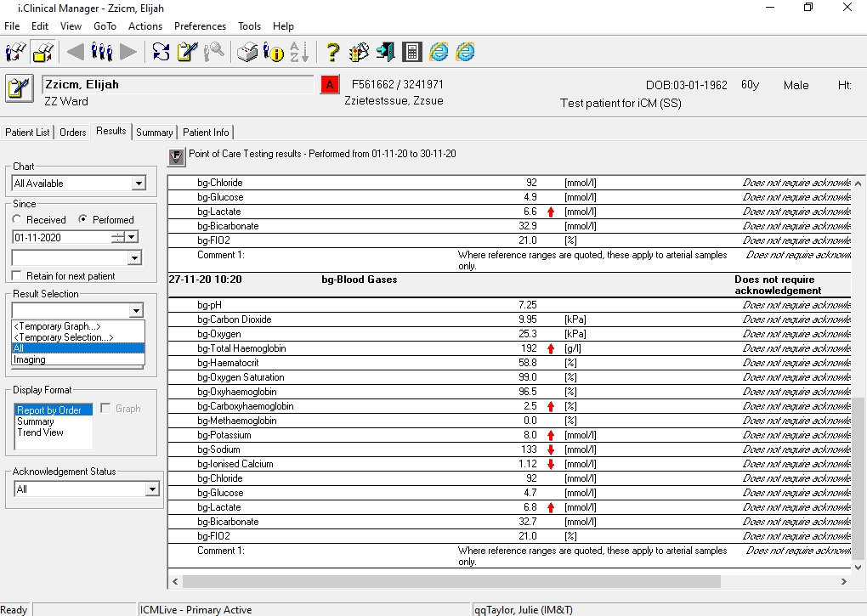The image size is (867, 616).
Task: Enable Retain for next patient checkbox
Action: (x=17, y=275)
